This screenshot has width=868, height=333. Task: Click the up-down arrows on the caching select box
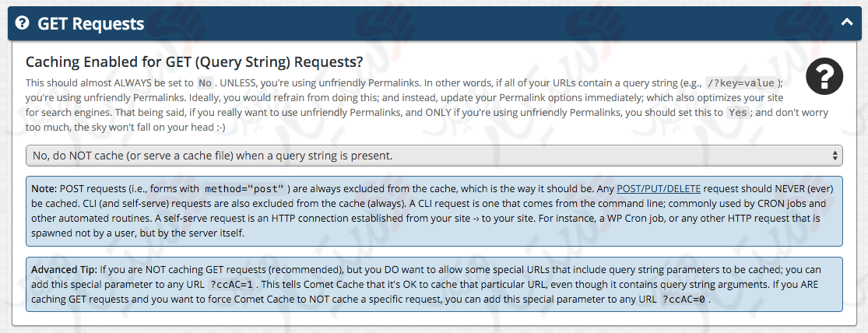coord(835,156)
